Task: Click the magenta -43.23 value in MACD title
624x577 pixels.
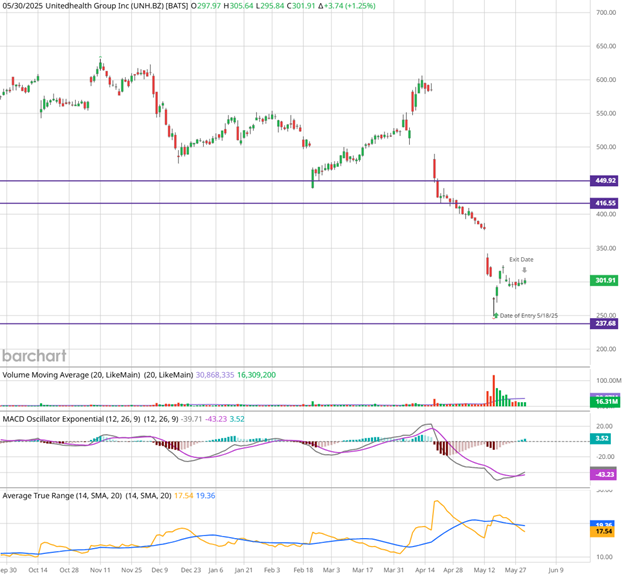Action: (216, 419)
